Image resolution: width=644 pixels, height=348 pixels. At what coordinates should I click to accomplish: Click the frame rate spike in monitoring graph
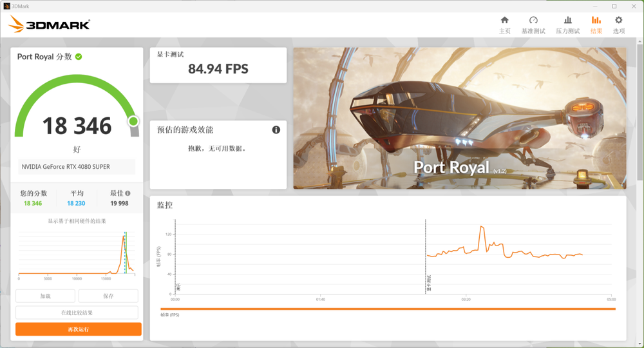(482, 227)
